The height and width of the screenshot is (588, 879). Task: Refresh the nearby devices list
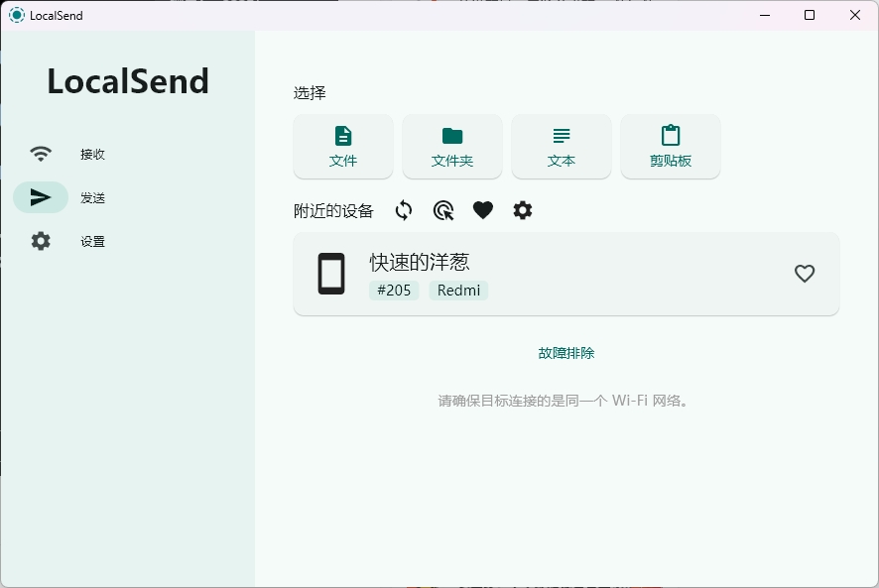(404, 211)
